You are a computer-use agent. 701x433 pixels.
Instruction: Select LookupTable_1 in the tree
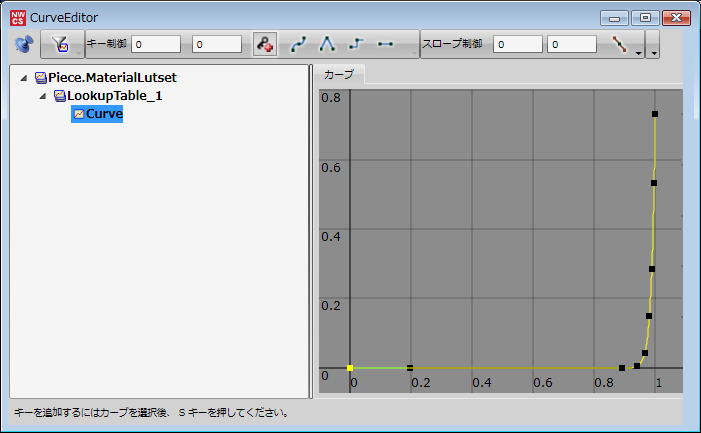point(112,96)
